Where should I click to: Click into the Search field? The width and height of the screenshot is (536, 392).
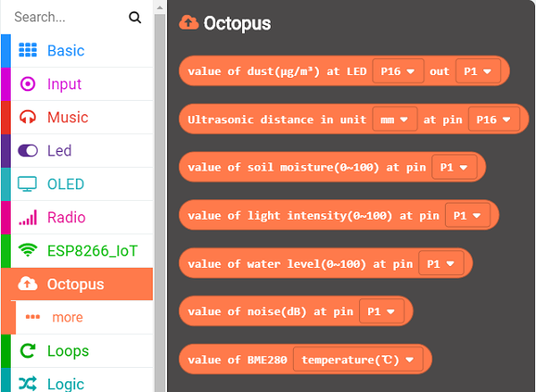(69, 17)
